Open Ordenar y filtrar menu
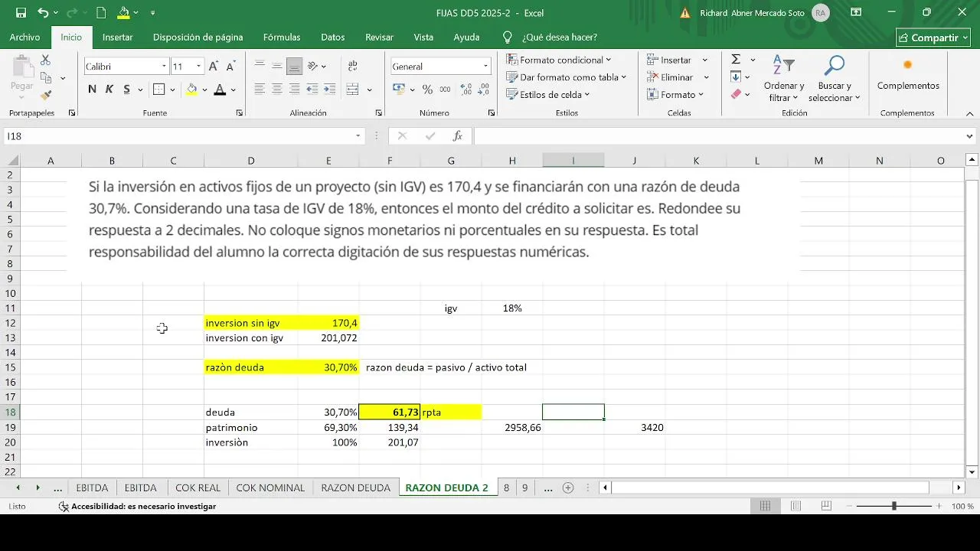Screen dimensions: 980x551 [784, 79]
